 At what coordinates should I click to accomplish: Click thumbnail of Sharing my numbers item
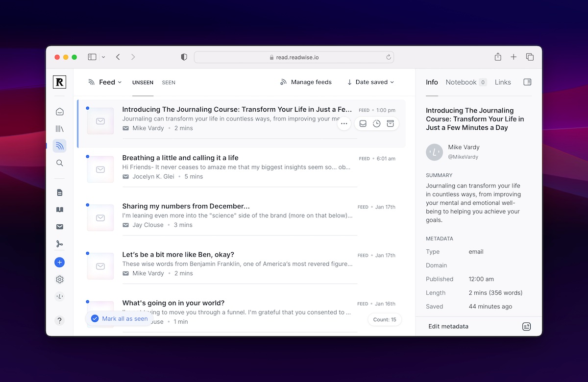[x=100, y=218]
